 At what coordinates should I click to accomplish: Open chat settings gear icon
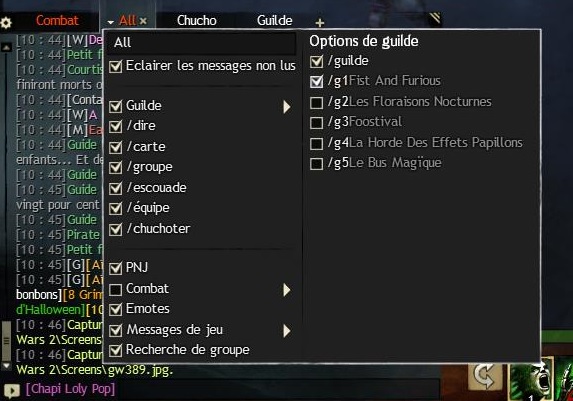click(x=6, y=23)
